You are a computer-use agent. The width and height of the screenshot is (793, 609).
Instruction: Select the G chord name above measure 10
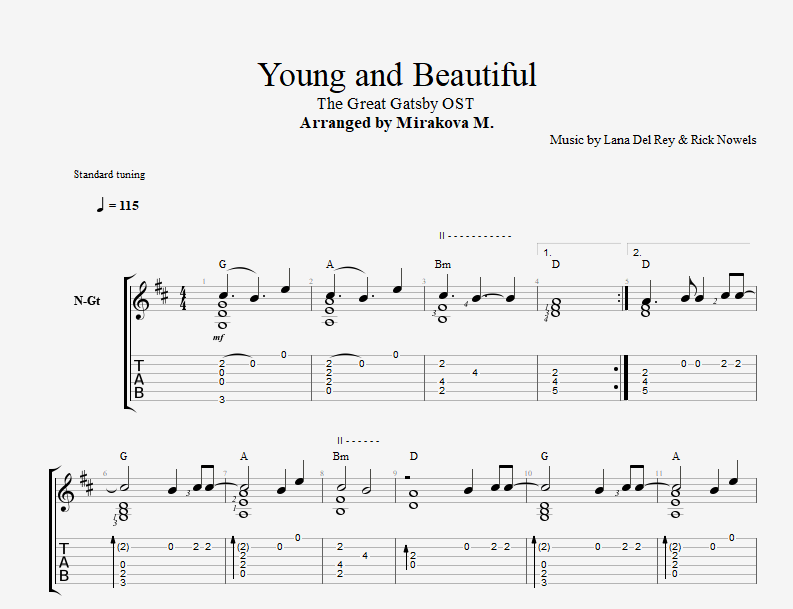click(545, 456)
